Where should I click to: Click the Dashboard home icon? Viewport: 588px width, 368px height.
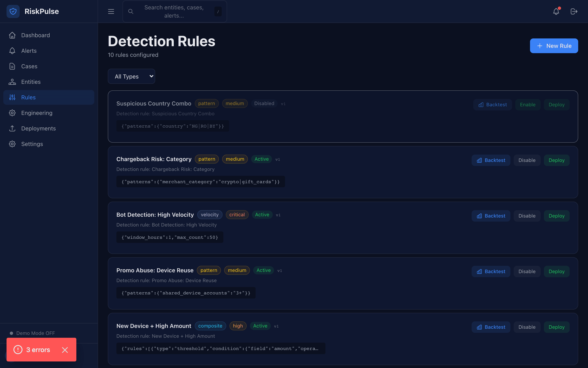pyautogui.click(x=12, y=35)
